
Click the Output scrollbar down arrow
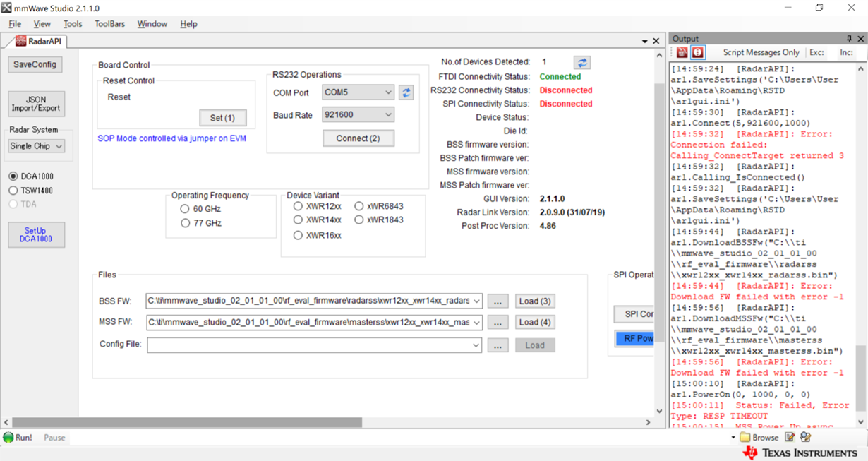(x=861, y=421)
